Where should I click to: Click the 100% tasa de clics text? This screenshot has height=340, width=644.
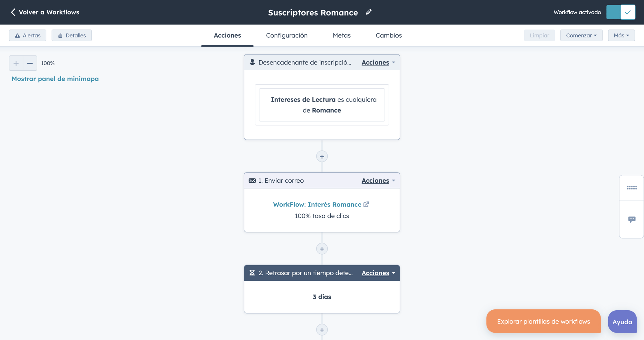[x=322, y=216]
